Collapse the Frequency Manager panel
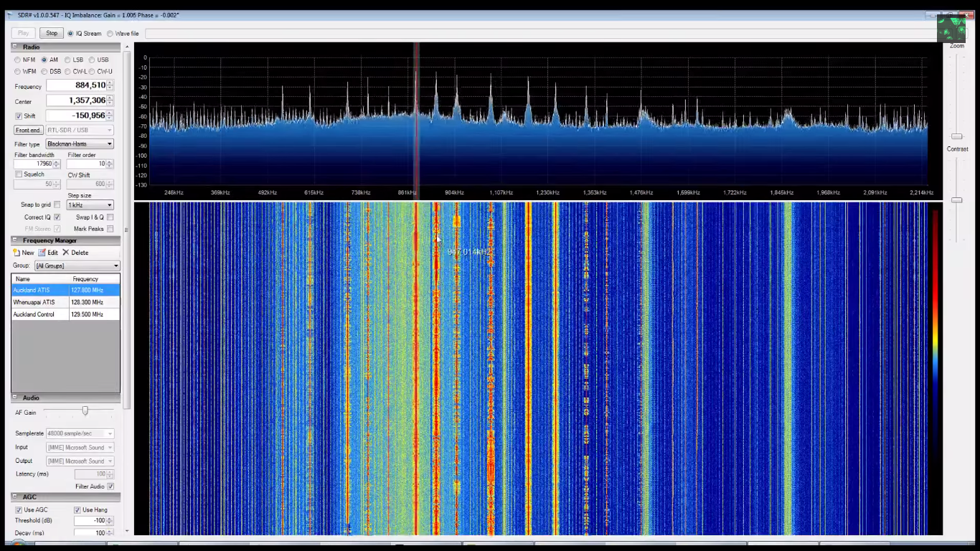 click(x=15, y=240)
